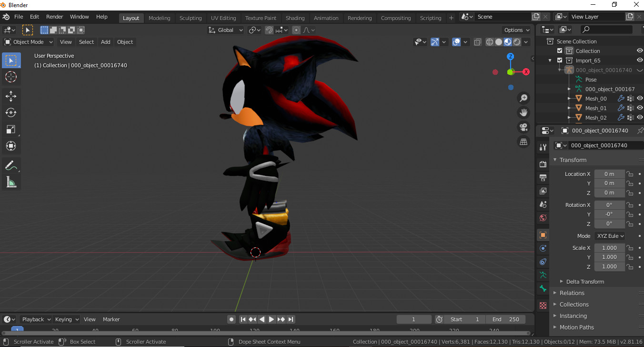Activate the Rotate tool

11,112
